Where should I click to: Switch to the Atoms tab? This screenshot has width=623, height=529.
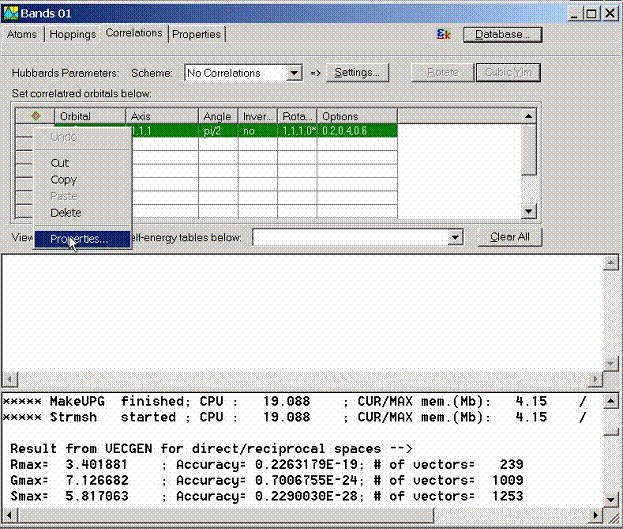coord(23,34)
